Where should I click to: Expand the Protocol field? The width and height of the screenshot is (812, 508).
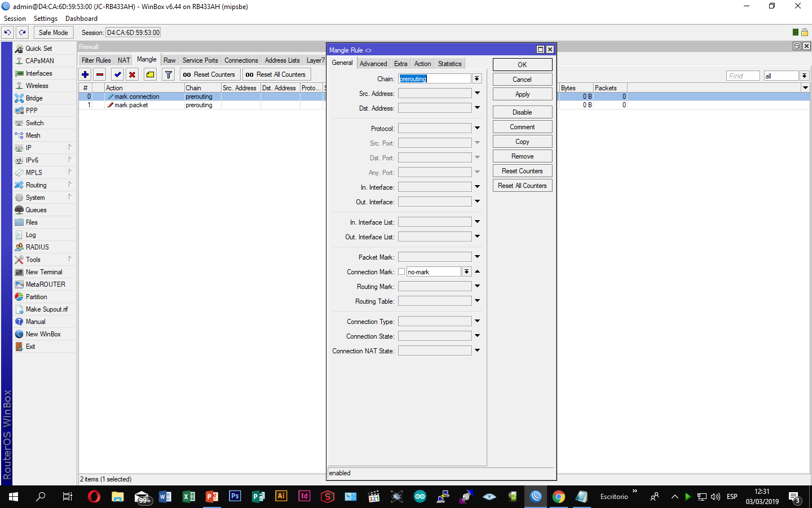pos(477,128)
